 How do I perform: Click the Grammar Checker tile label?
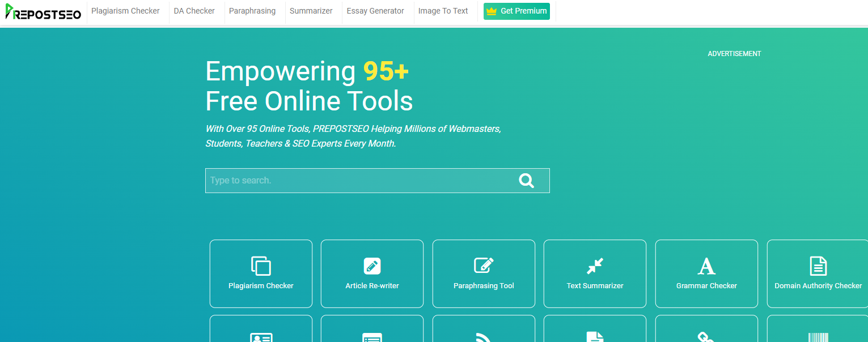pyautogui.click(x=706, y=286)
